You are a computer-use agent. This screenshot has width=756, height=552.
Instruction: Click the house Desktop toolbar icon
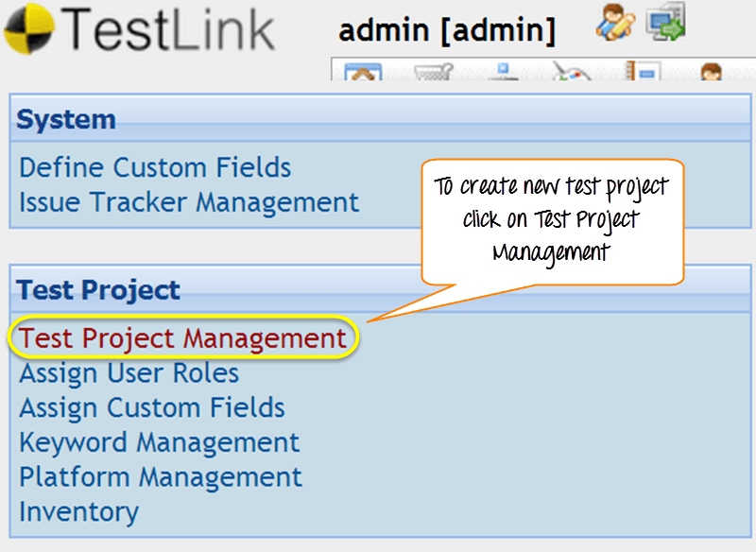pos(364,73)
